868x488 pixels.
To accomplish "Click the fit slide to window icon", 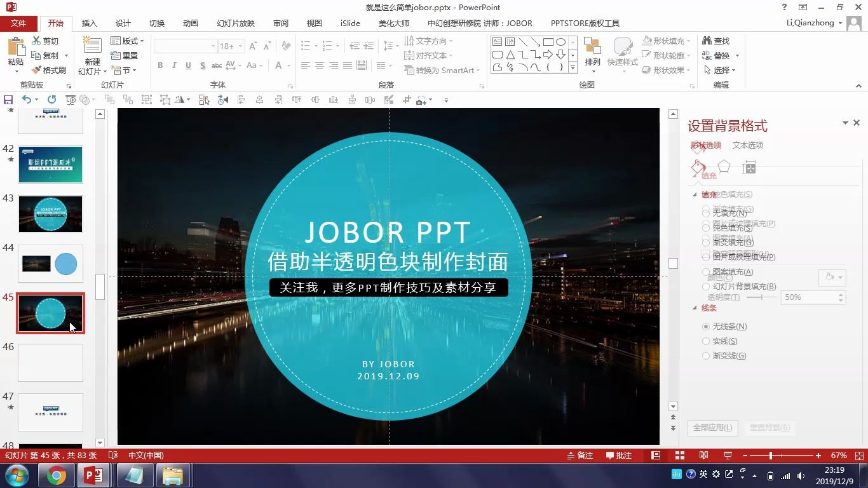I will (x=859, y=456).
